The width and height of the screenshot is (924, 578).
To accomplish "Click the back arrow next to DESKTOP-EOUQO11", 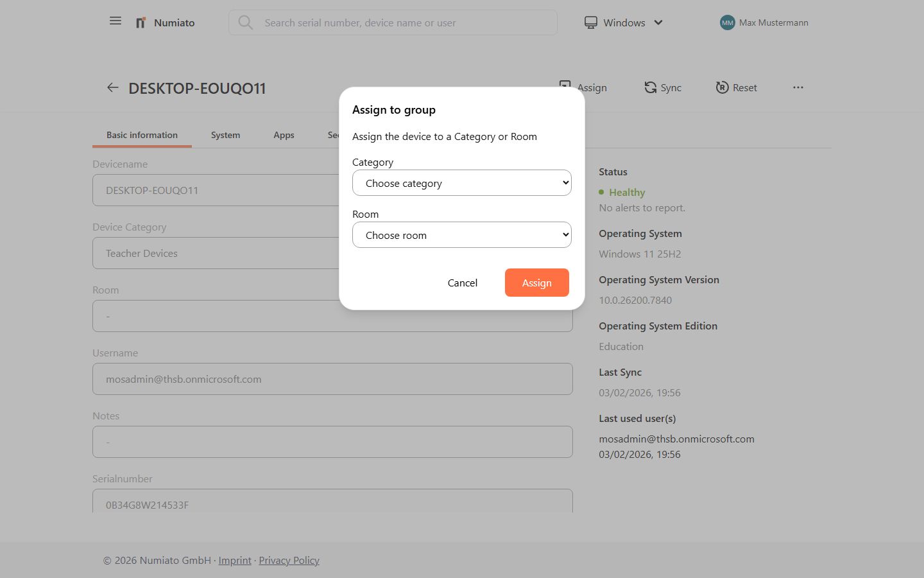I will tap(112, 87).
